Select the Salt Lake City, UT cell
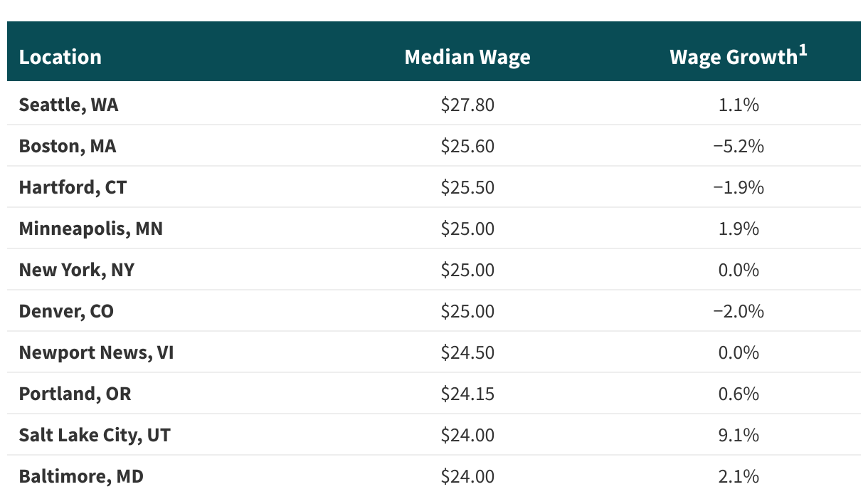The width and height of the screenshot is (868, 504). click(x=95, y=435)
